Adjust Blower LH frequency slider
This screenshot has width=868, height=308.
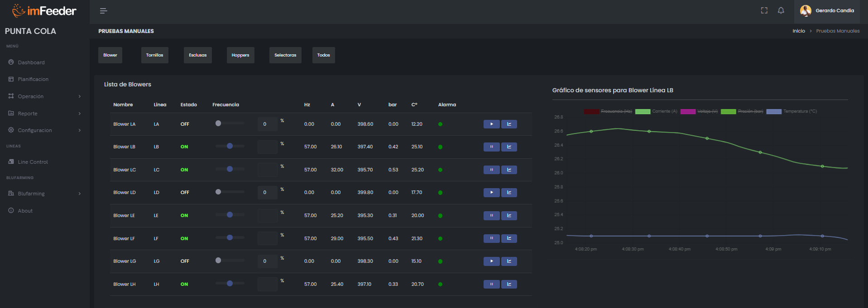[230, 284]
